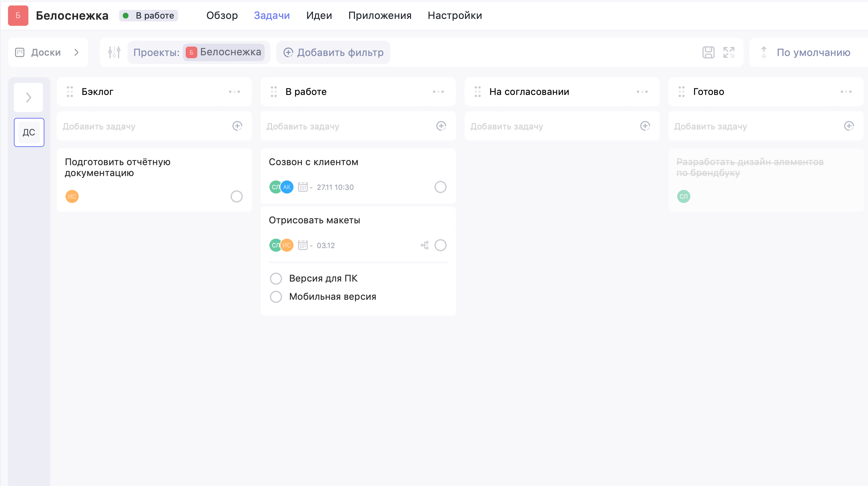Click the red Б project logo icon
Screen dimensions: 868x486
point(18,16)
